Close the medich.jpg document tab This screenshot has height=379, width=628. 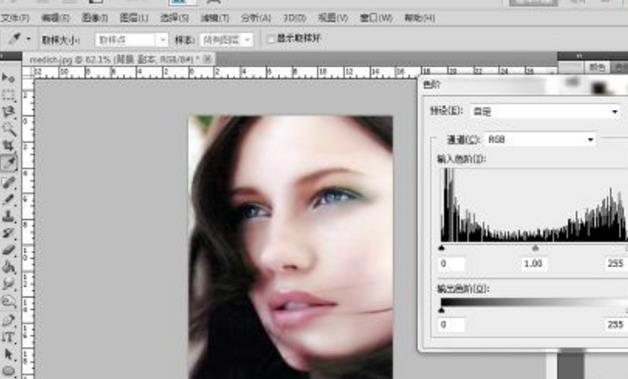coord(207,59)
